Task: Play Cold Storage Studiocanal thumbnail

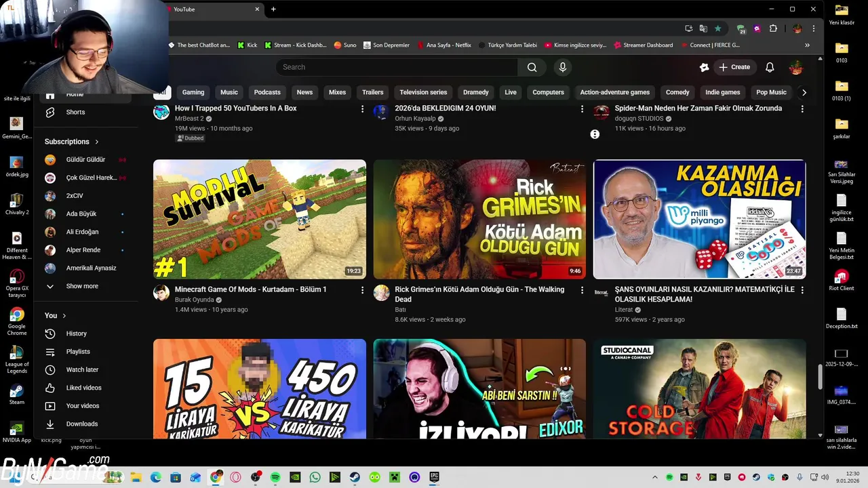Action: 700,389
